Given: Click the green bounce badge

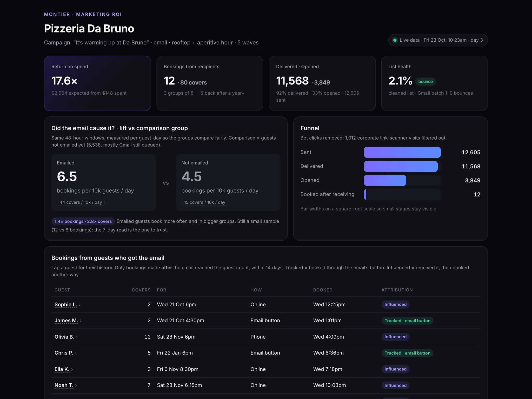Looking at the screenshot, I should click(425, 82).
